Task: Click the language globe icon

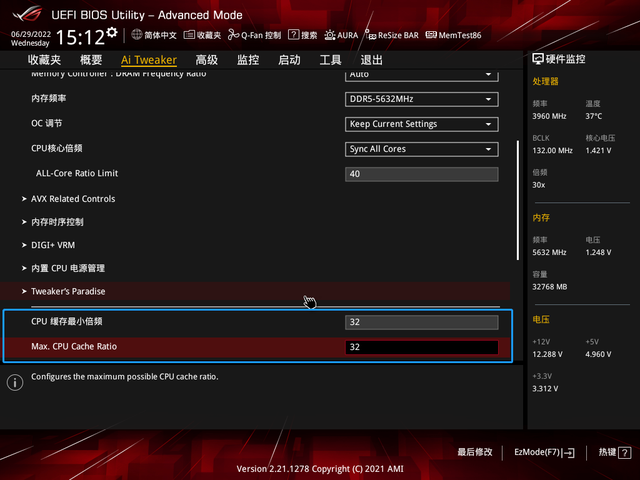Action: [137, 35]
